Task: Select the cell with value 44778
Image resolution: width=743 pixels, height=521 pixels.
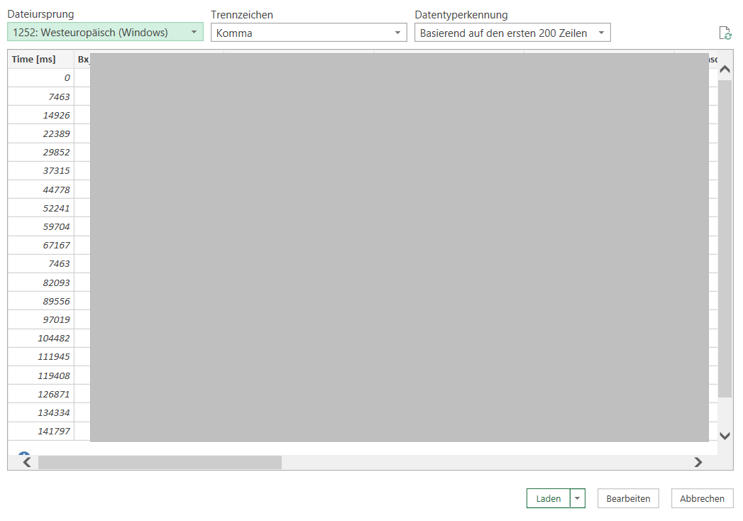Action: (41, 190)
